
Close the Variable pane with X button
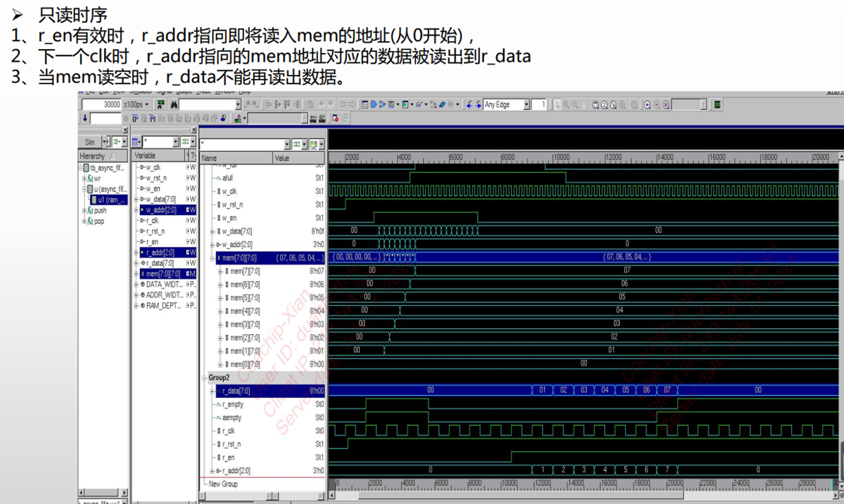point(193,129)
